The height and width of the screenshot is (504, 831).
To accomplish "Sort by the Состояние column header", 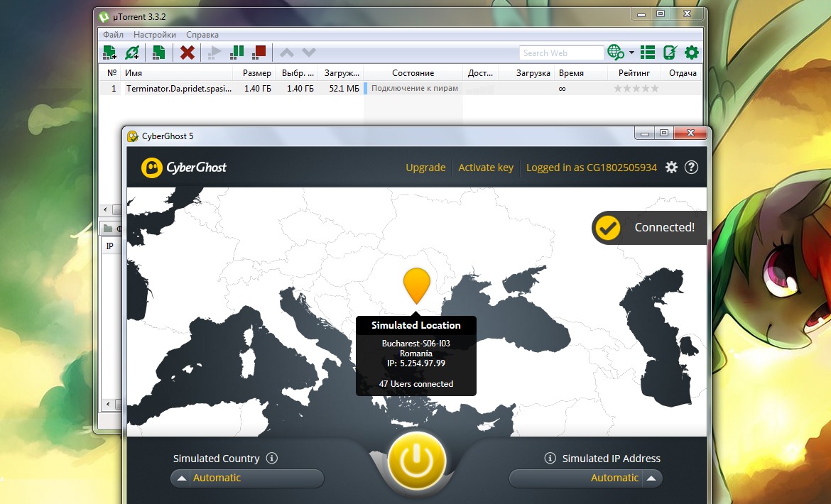I will pyautogui.click(x=413, y=73).
